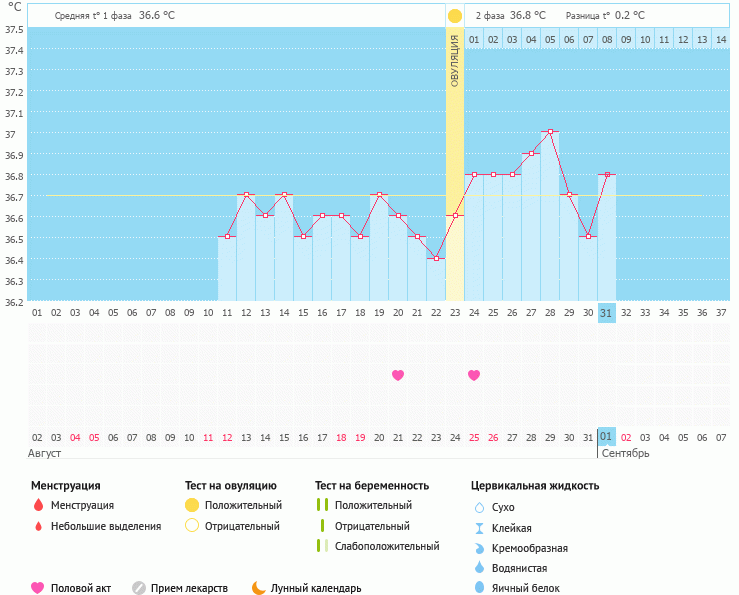Select the Отрицательный ovulation test empty circle
Image resolution: width=739 pixels, height=595 pixels.
(x=192, y=526)
